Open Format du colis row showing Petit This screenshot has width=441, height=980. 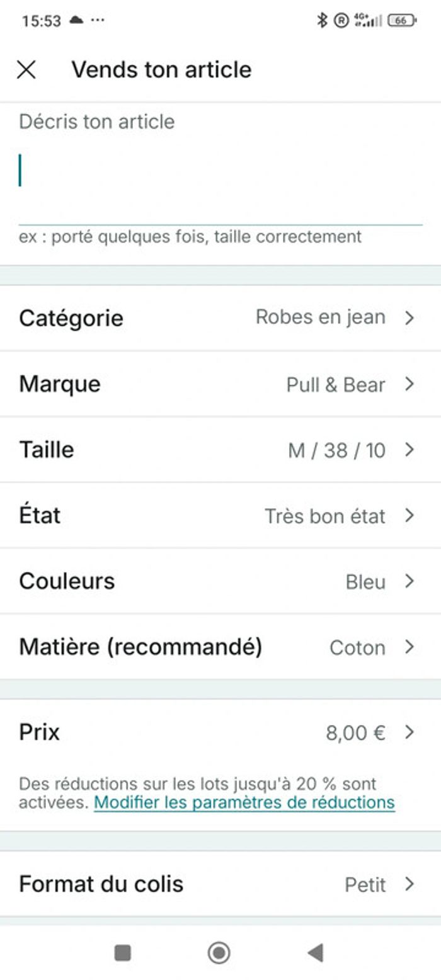point(220,884)
